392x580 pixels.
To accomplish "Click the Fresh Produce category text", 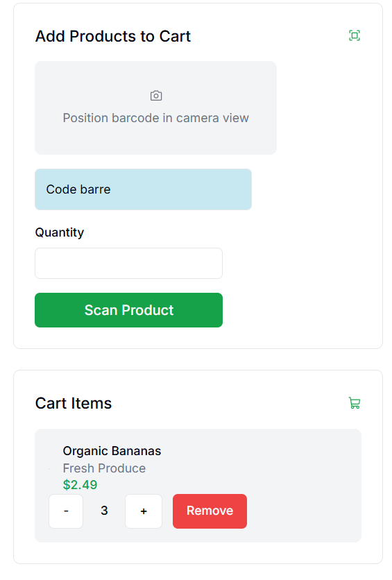I will [x=104, y=468].
